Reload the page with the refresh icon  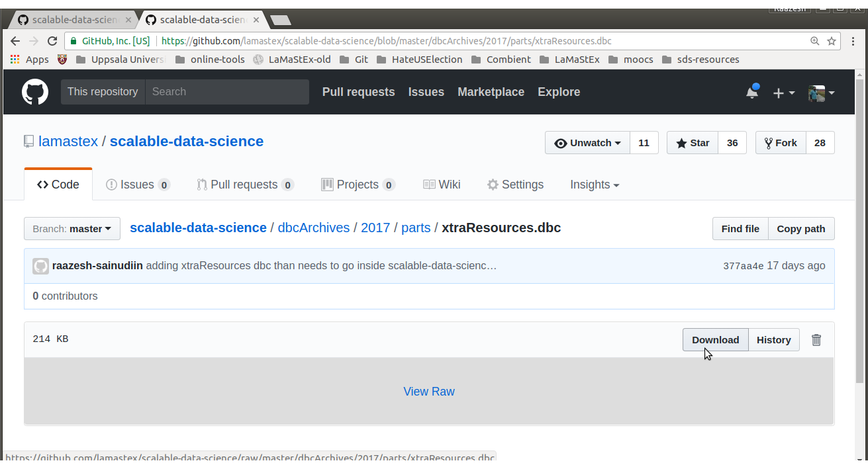pyautogui.click(x=52, y=41)
